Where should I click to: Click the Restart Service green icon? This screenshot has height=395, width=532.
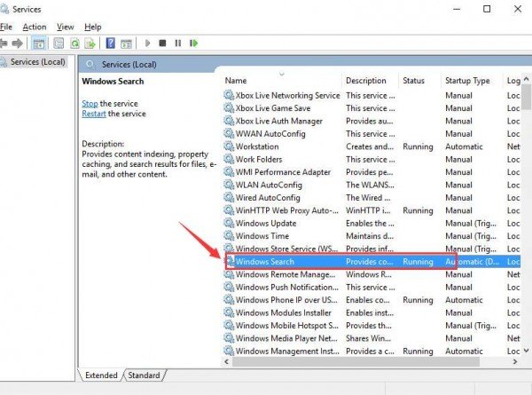click(193, 43)
